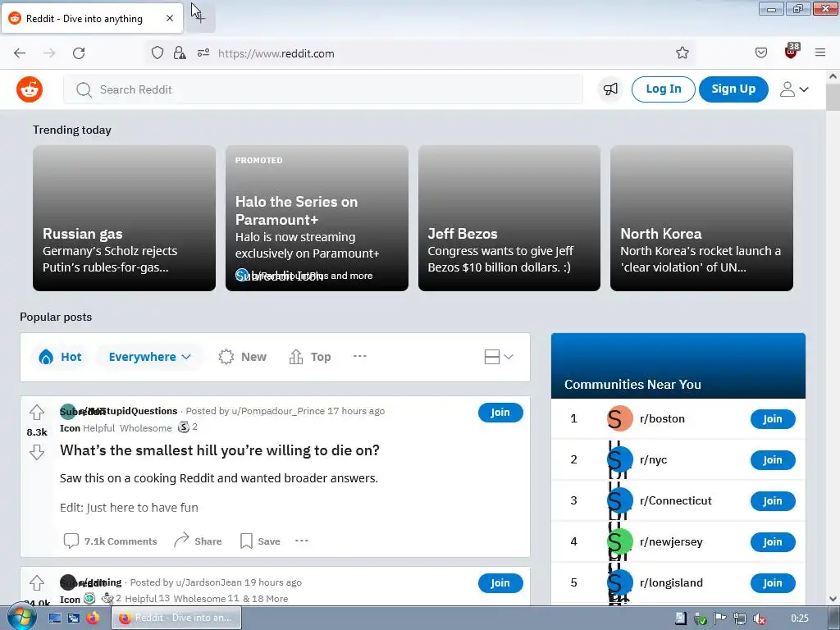This screenshot has height=630, width=840.
Task: Open more sort options ellipsis
Action: point(360,356)
